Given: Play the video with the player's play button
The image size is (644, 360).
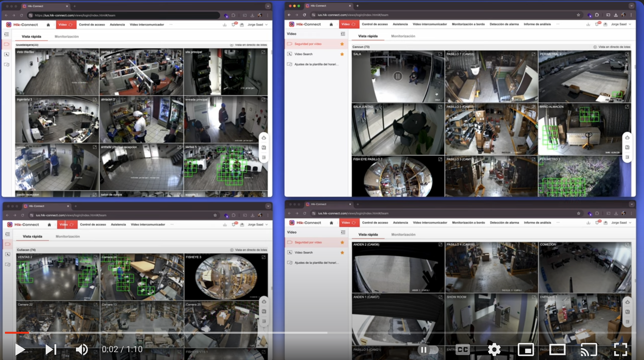Looking at the screenshot, I should tap(20, 349).
